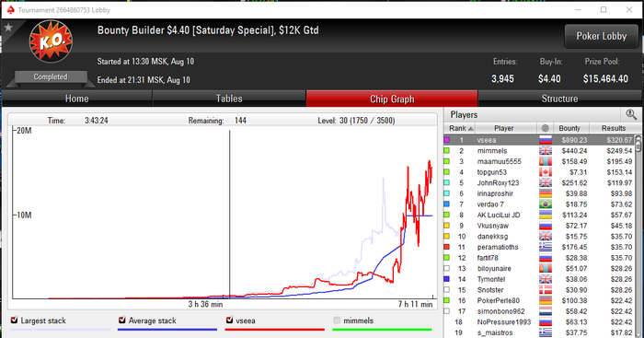Screen dimensions: 644x338
Task: Open the player search magnifier
Action: 631,115
